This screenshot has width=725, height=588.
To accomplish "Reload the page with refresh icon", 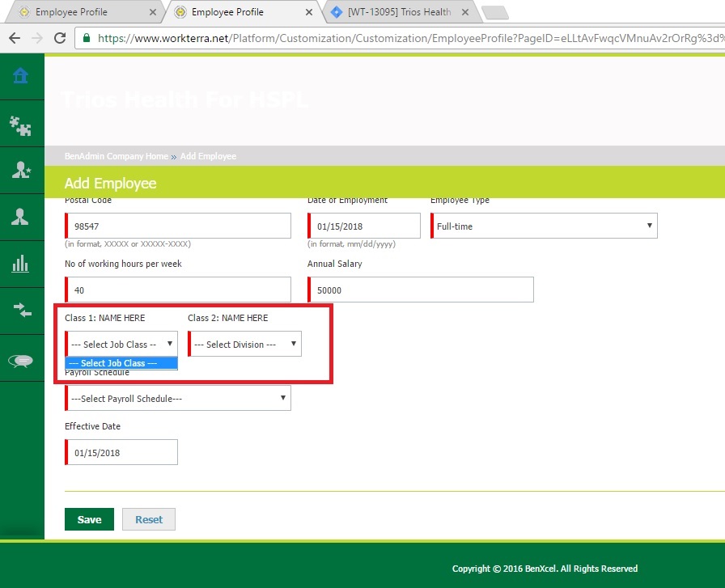I will pyautogui.click(x=60, y=38).
